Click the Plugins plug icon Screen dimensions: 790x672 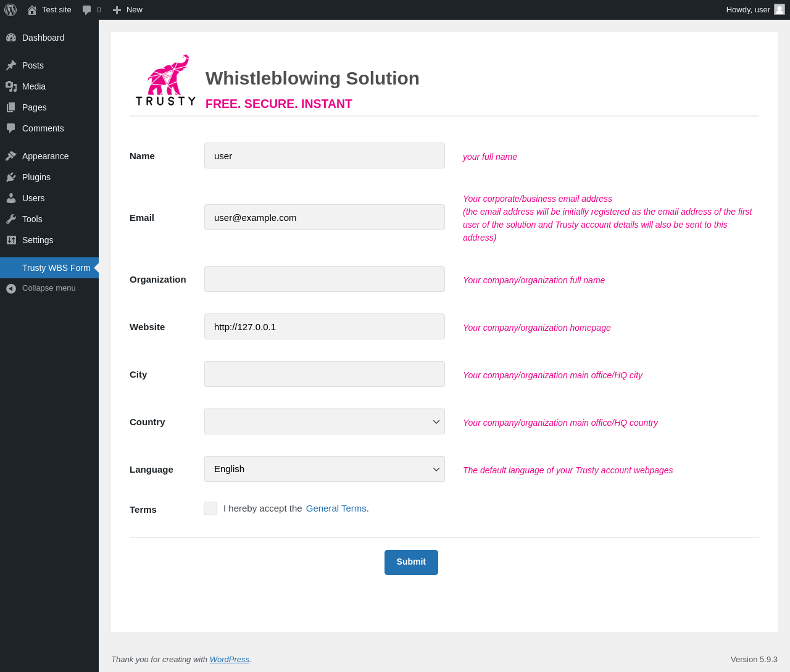pyautogui.click(x=11, y=177)
